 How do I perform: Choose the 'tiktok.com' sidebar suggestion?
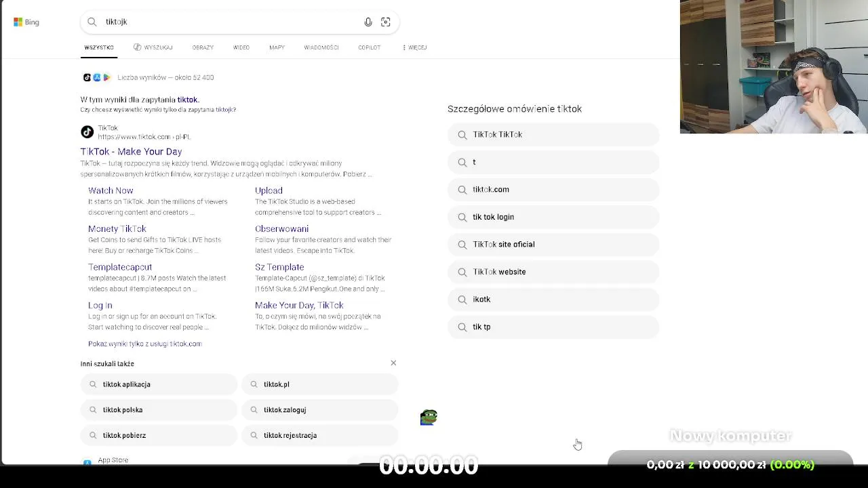click(x=553, y=190)
